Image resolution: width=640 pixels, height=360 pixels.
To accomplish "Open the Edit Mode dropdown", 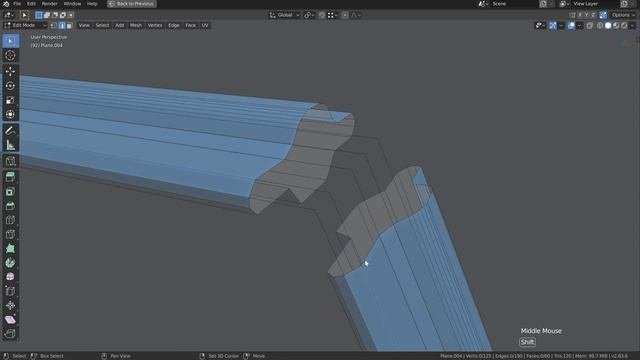I will tap(25, 25).
